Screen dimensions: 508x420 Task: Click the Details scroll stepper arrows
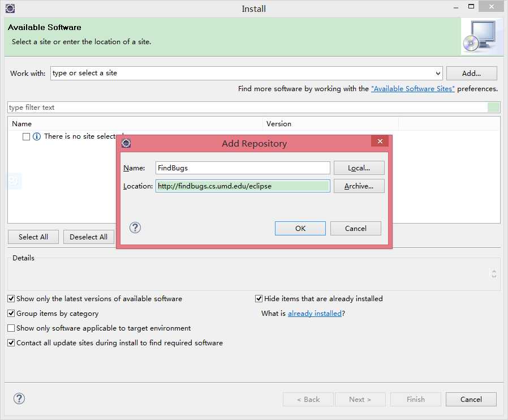point(494,274)
